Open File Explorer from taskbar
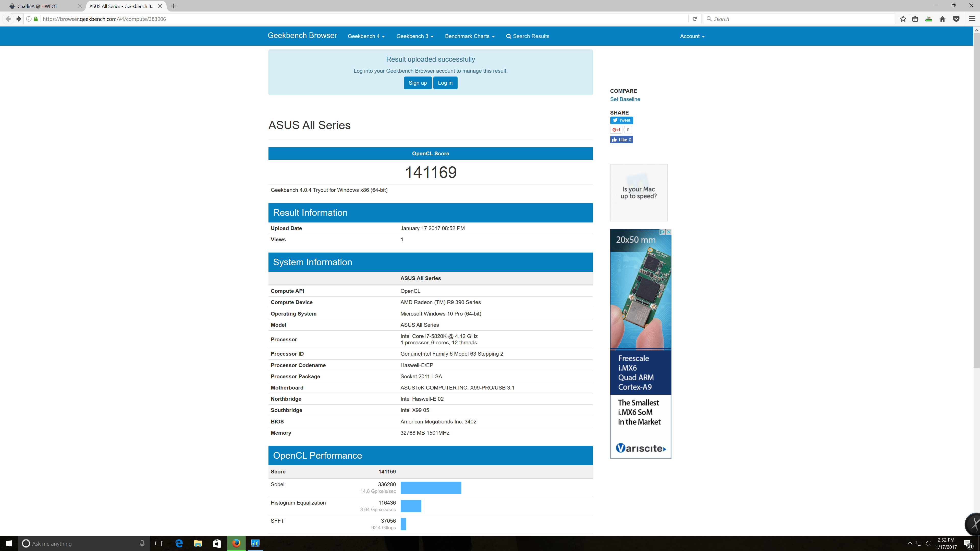 coord(198,543)
